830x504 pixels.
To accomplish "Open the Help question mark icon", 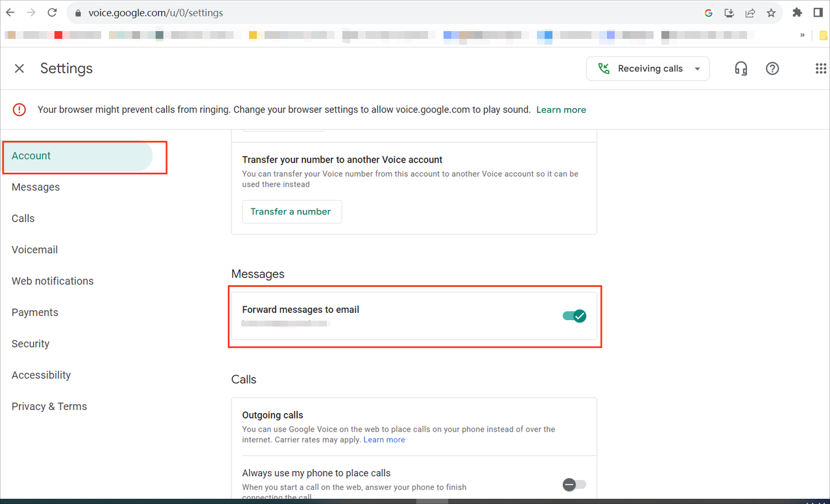I will click(x=772, y=69).
